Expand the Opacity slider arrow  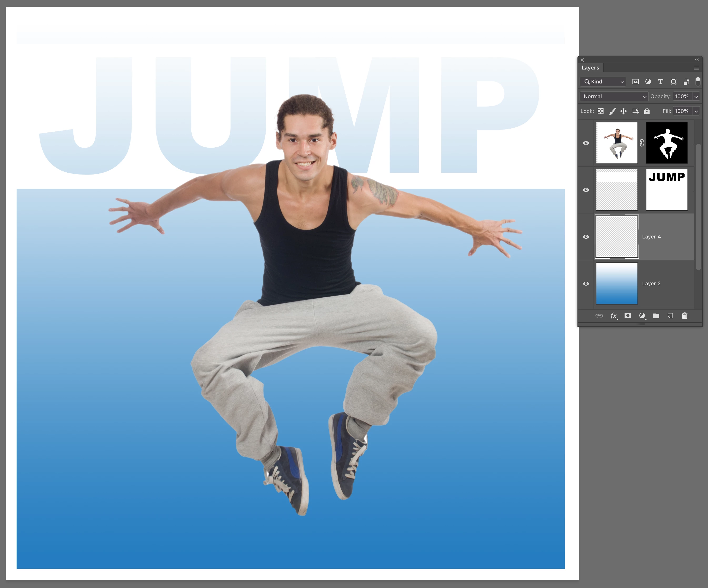(x=696, y=96)
